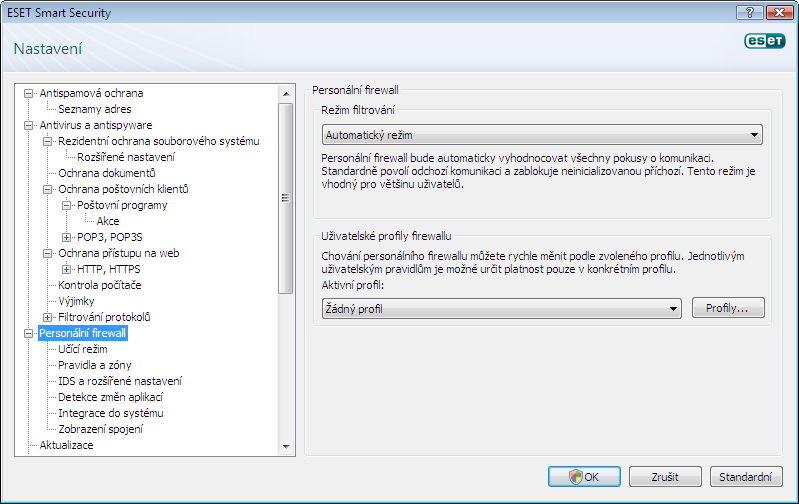Click the Profily... button
This screenshot has height=504, width=799.
click(x=728, y=308)
